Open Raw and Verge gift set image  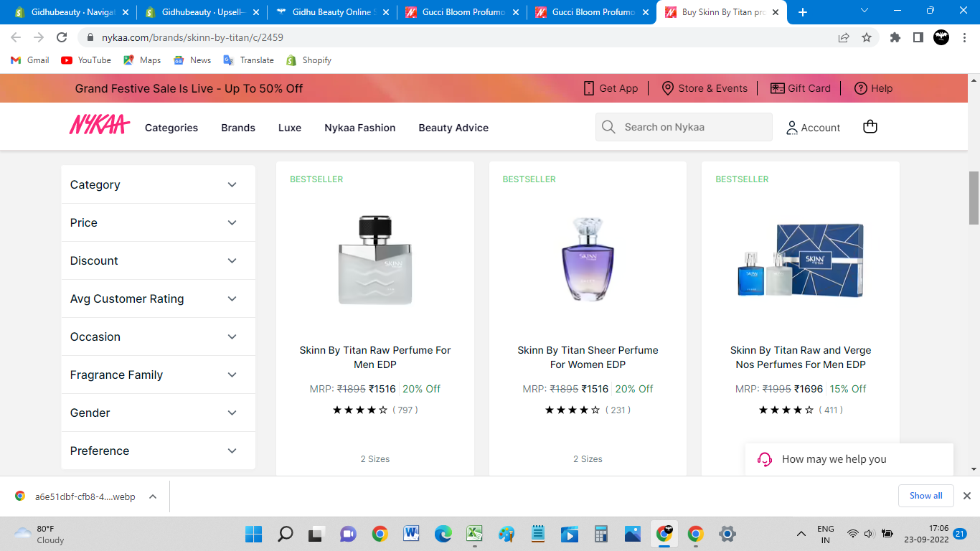tap(801, 260)
